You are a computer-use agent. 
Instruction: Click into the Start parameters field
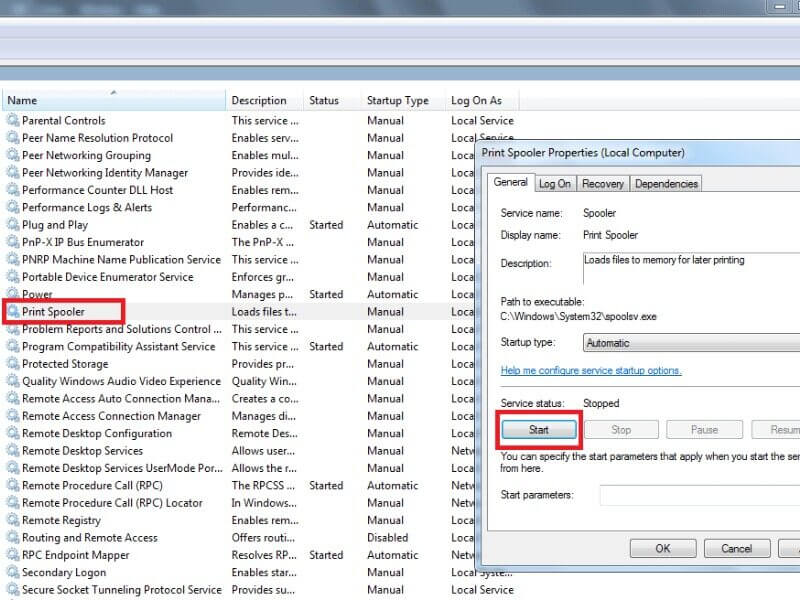tap(699, 495)
